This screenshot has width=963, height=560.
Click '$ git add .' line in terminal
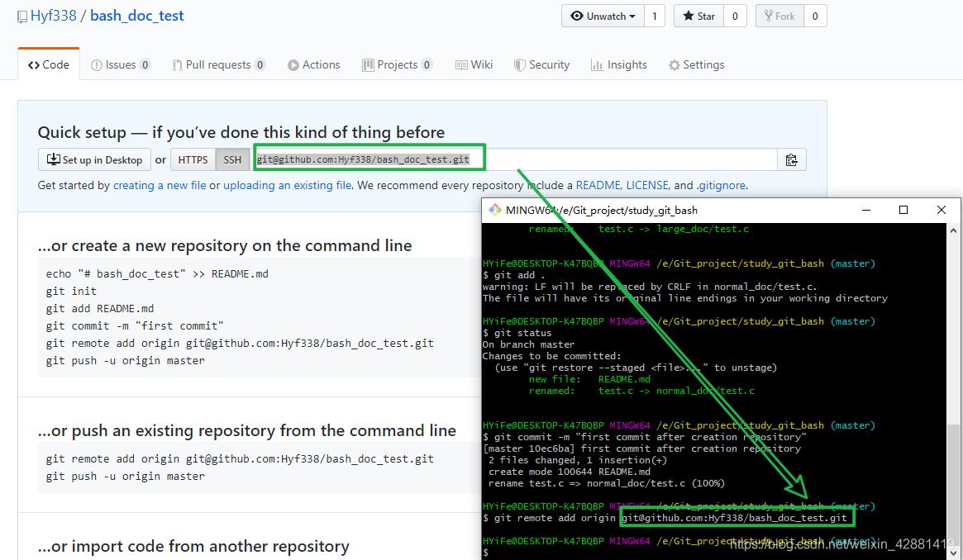click(514, 275)
